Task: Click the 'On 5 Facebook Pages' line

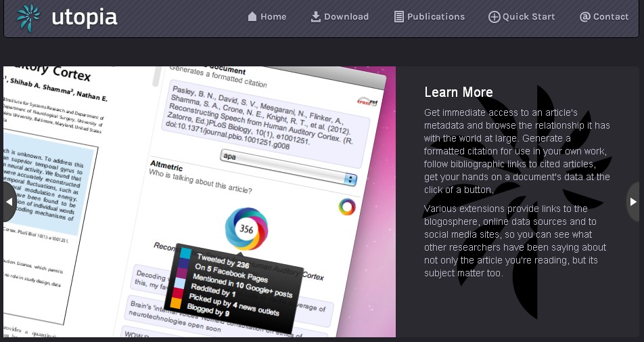Action: [x=231, y=273]
